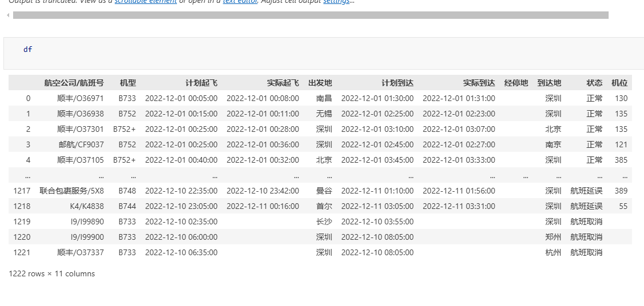Click row index 1217
Screen dimensions: 644x306
22,191
